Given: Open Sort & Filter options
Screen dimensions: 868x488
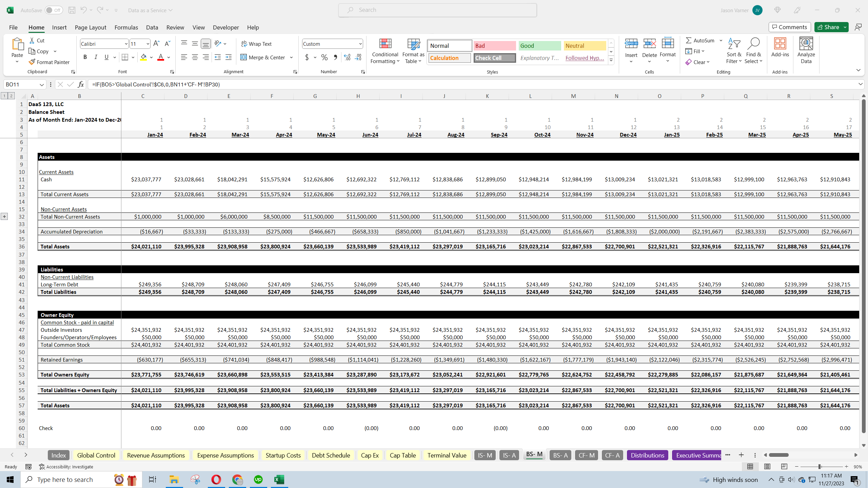Looking at the screenshot, I should tap(734, 51).
